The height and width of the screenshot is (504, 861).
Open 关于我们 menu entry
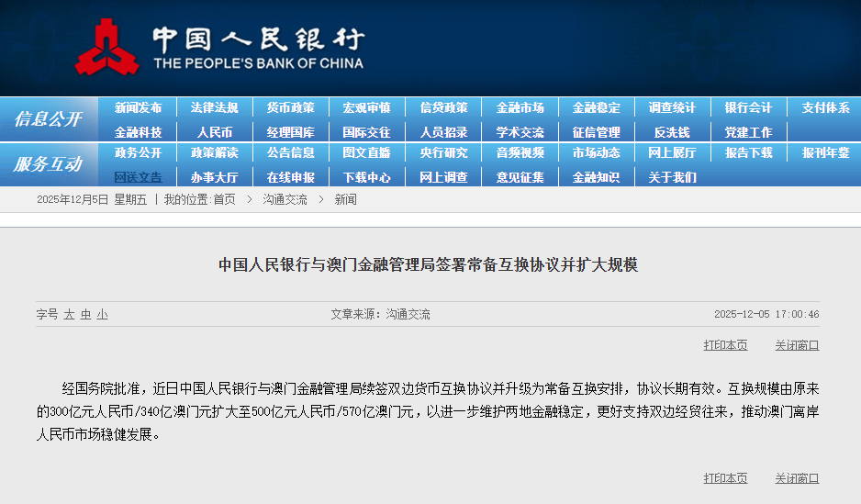click(672, 177)
